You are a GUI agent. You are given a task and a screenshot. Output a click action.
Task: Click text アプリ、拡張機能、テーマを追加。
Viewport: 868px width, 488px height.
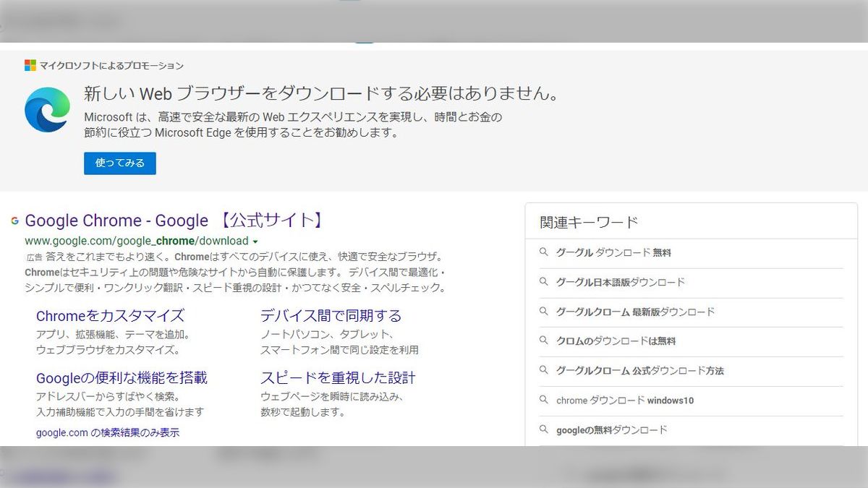click(x=113, y=335)
